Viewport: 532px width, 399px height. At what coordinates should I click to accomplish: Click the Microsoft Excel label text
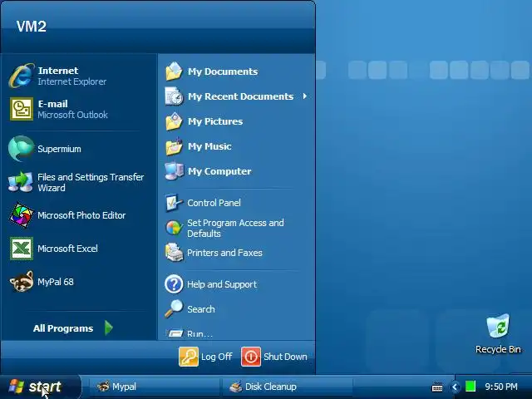pos(67,249)
